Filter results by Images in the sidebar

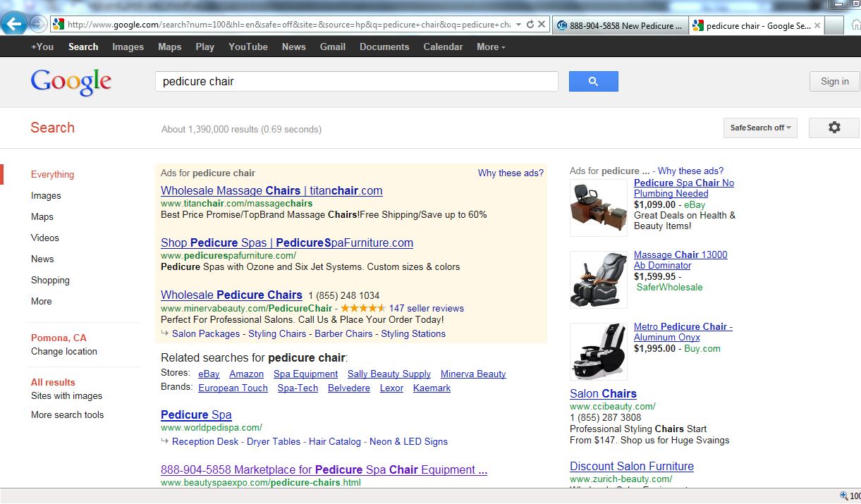[46, 195]
